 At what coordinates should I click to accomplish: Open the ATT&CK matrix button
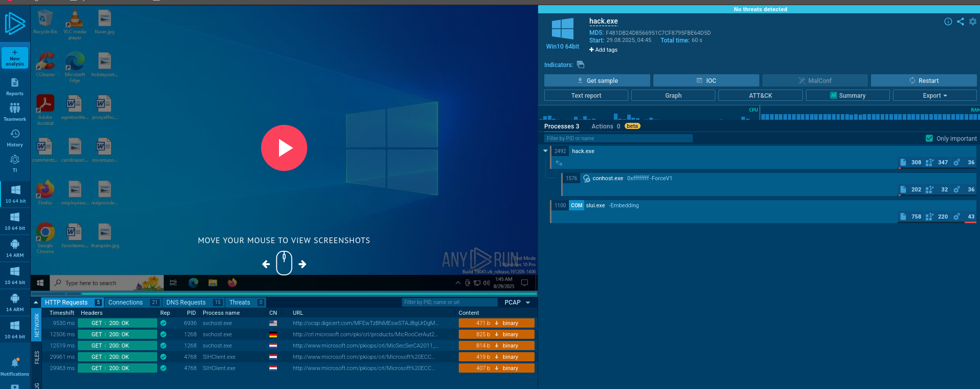pyautogui.click(x=760, y=95)
